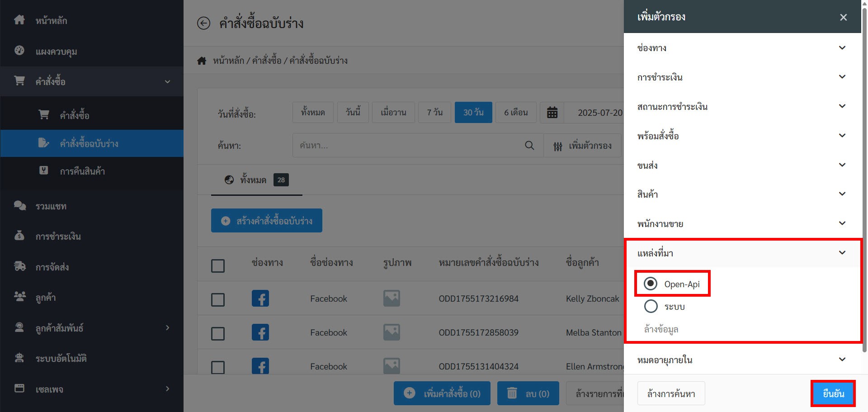Click the robot icon for ระบบอัตโนมัติ
The image size is (868, 412).
19,358
